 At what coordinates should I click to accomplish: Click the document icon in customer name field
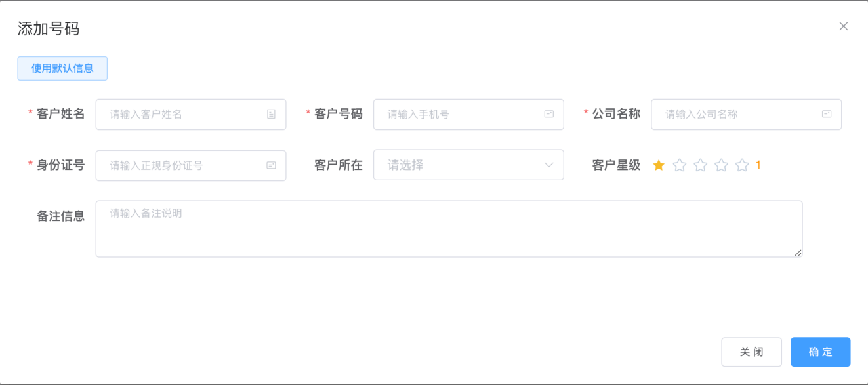tap(271, 114)
